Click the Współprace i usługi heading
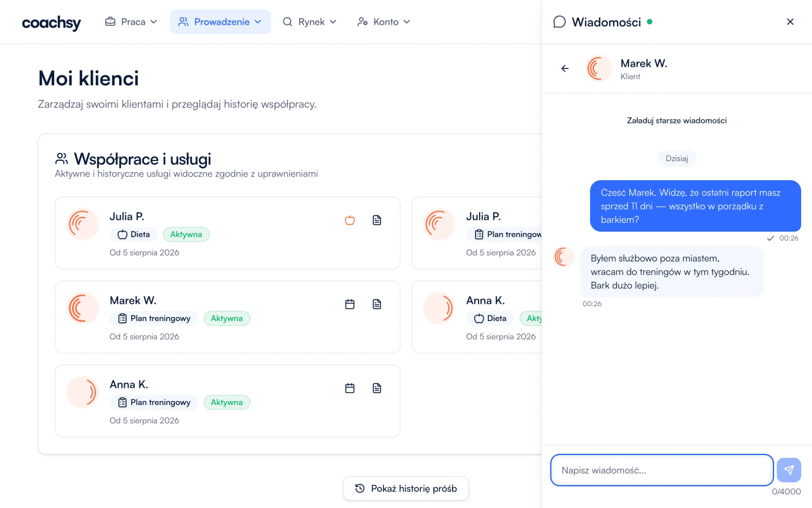 coord(142,159)
